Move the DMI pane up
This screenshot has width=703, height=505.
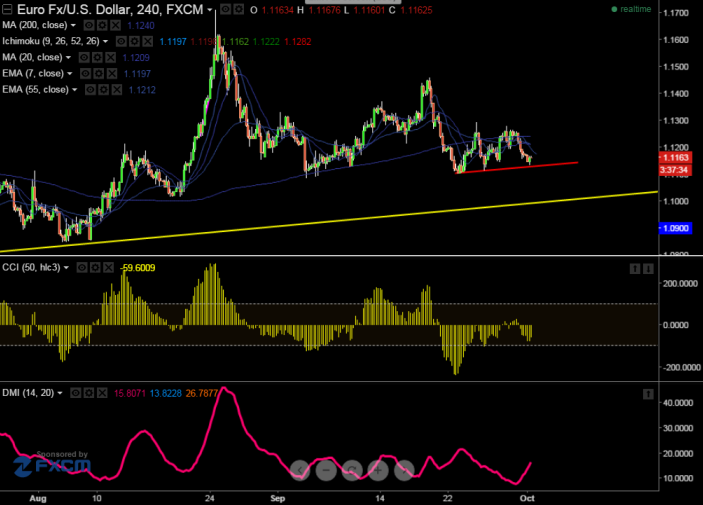648,394
